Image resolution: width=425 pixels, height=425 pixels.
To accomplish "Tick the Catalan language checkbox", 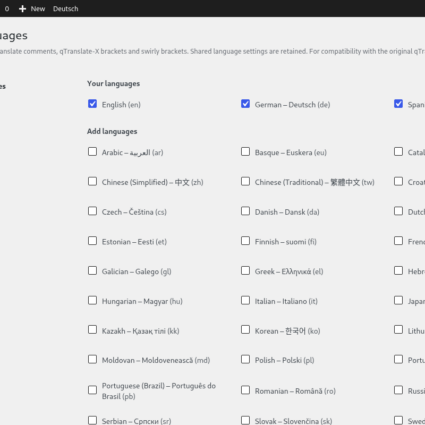I will pos(398,152).
